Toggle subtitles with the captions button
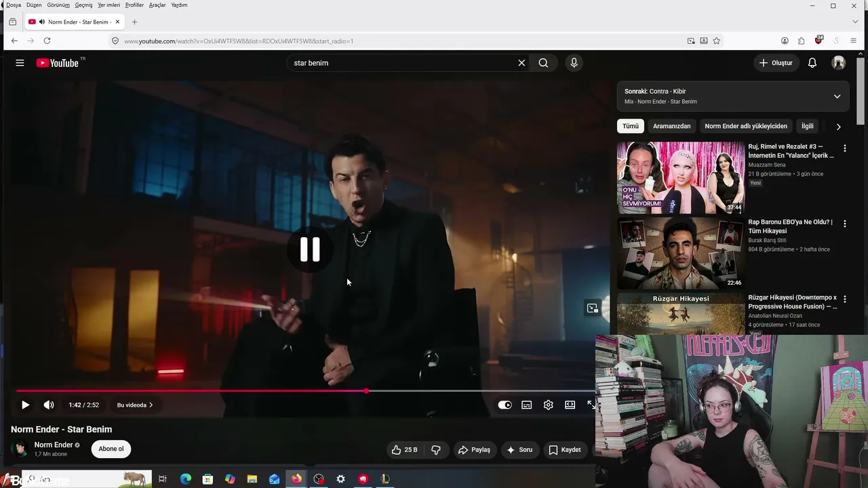Image resolution: width=868 pixels, height=488 pixels. click(x=526, y=405)
